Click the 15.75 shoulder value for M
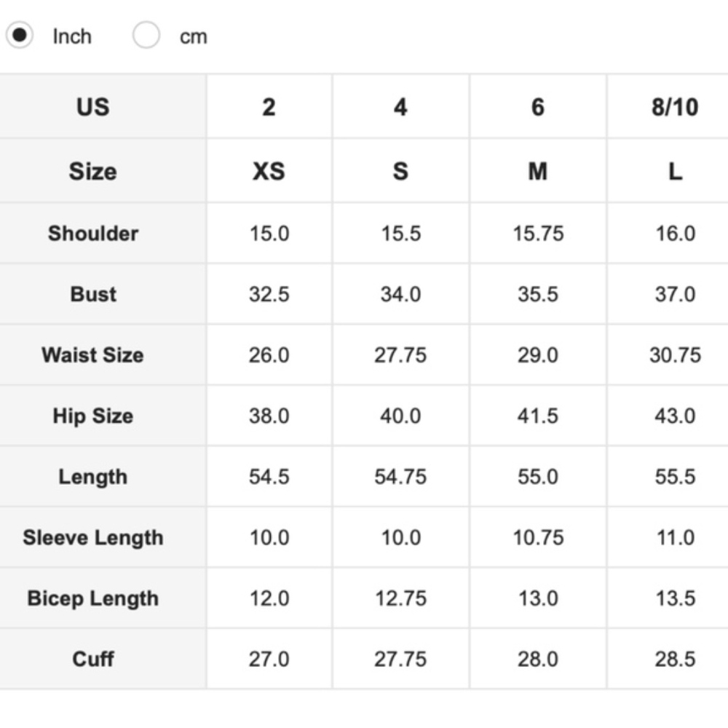Viewport: 728px width, 728px height. (x=538, y=233)
